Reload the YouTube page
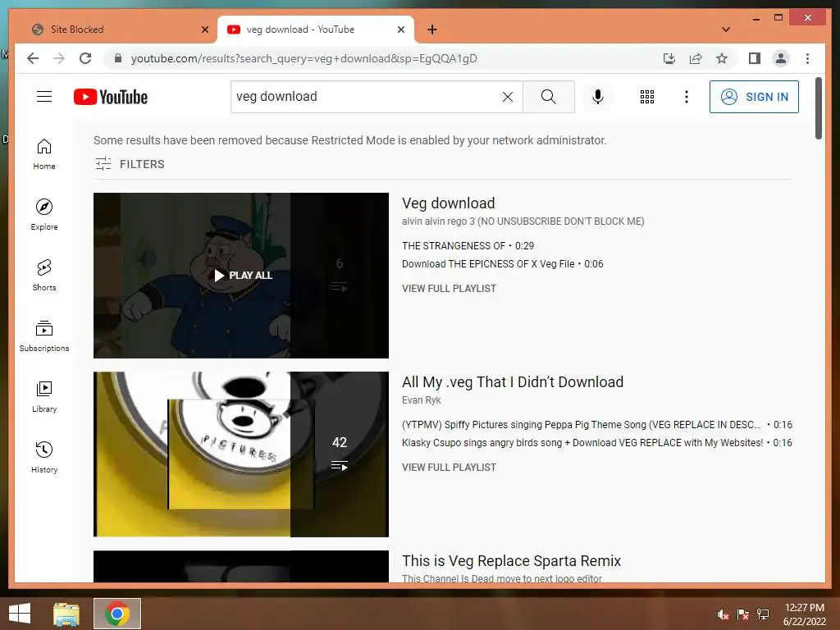This screenshot has height=630, width=840. (85, 58)
